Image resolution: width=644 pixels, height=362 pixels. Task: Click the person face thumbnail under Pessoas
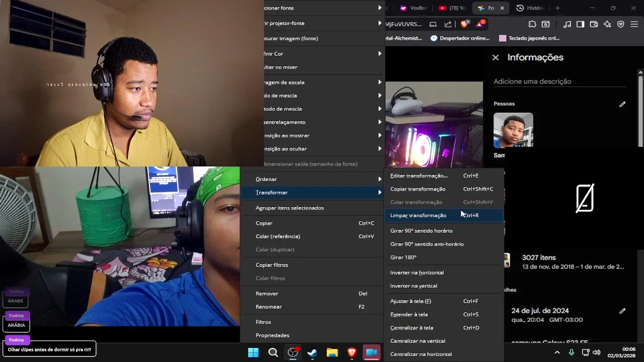pyautogui.click(x=513, y=130)
